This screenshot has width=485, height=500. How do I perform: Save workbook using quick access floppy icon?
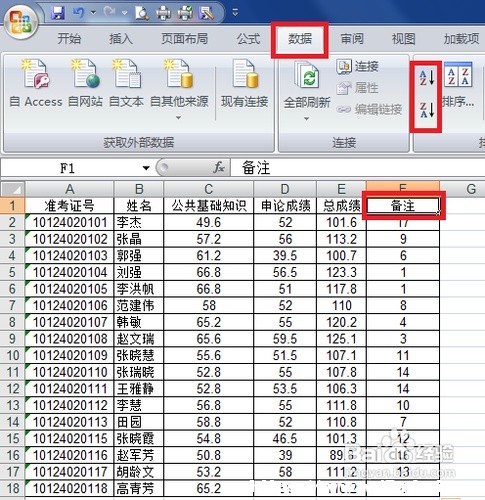pyautogui.click(x=58, y=13)
